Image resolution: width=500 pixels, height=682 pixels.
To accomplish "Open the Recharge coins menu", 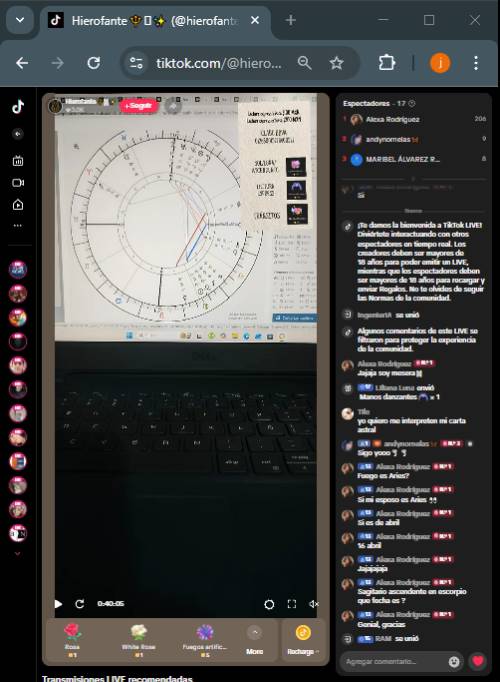I will (x=303, y=640).
